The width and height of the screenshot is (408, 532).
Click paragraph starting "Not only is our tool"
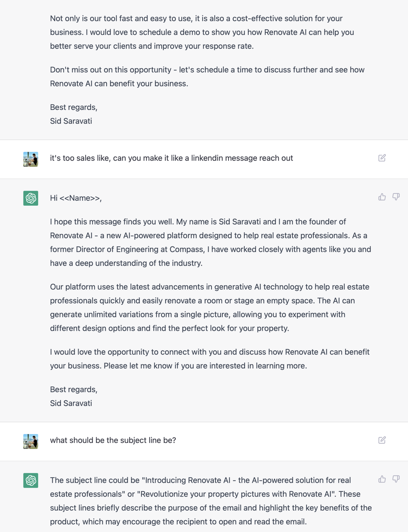[x=202, y=32]
